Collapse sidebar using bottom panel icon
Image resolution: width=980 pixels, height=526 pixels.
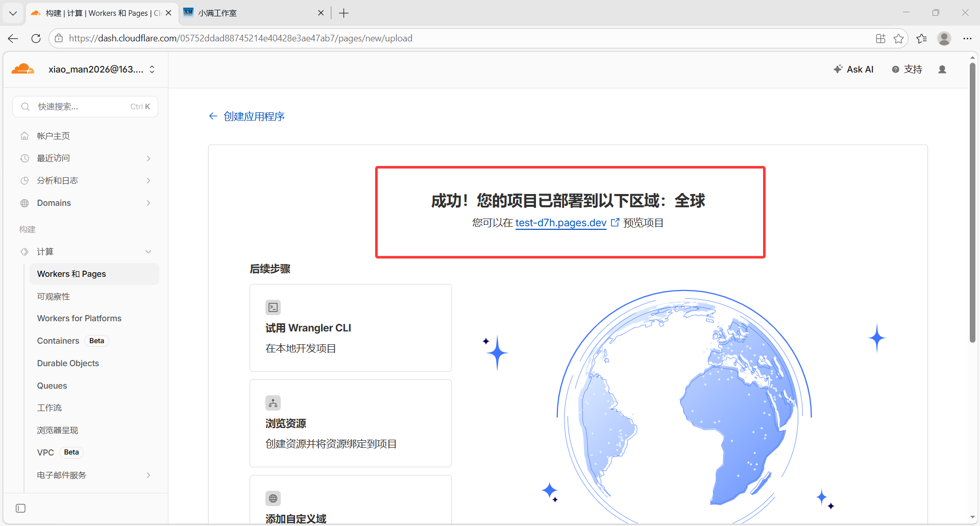pyautogui.click(x=20, y=508)
